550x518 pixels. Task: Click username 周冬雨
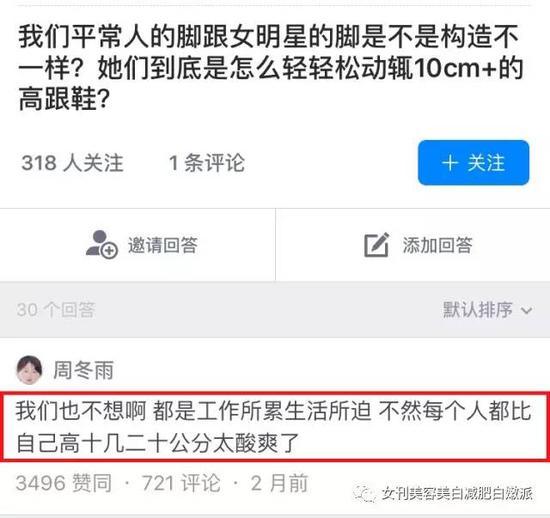(x=83, y=370)
